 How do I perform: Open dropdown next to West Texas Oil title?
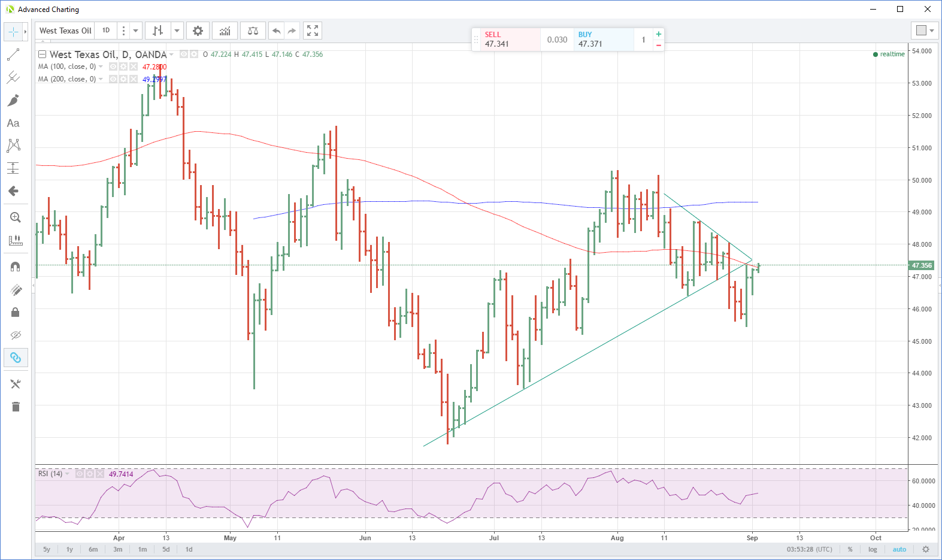(x=172, y=55)
